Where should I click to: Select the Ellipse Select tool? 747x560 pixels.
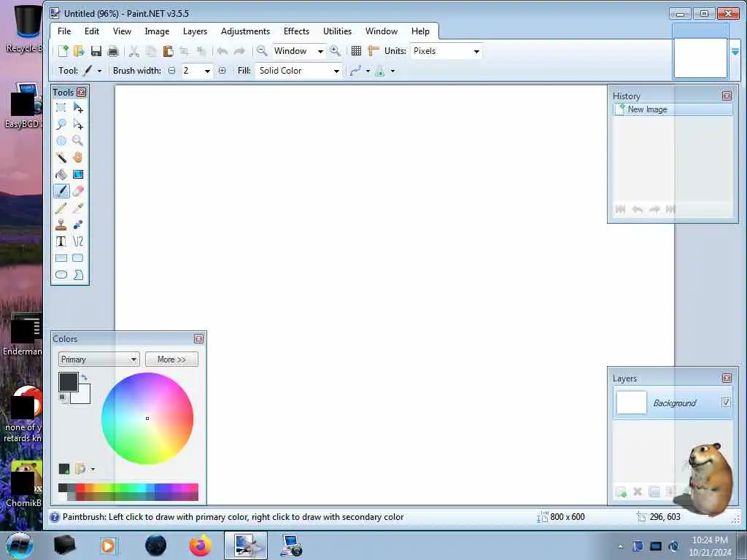point(61,141)
